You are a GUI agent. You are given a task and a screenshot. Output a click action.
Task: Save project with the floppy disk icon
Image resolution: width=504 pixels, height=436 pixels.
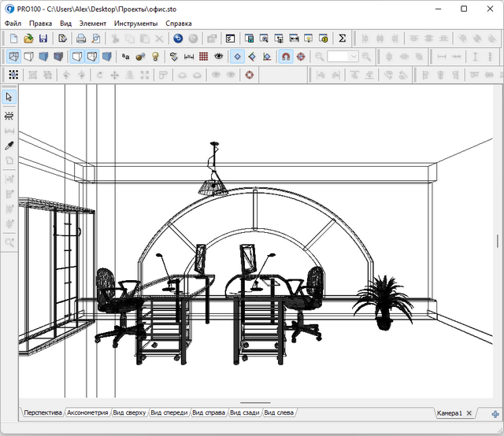pos(43,38)
